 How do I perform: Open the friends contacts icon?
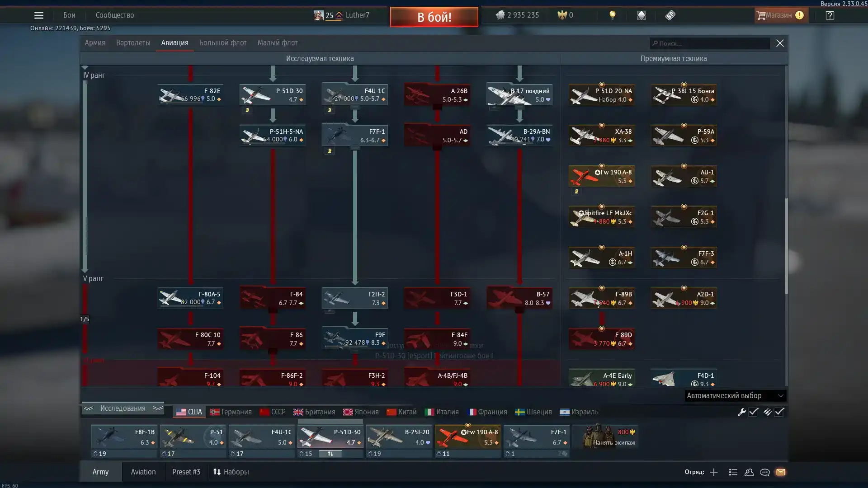[x=749, y=472]
